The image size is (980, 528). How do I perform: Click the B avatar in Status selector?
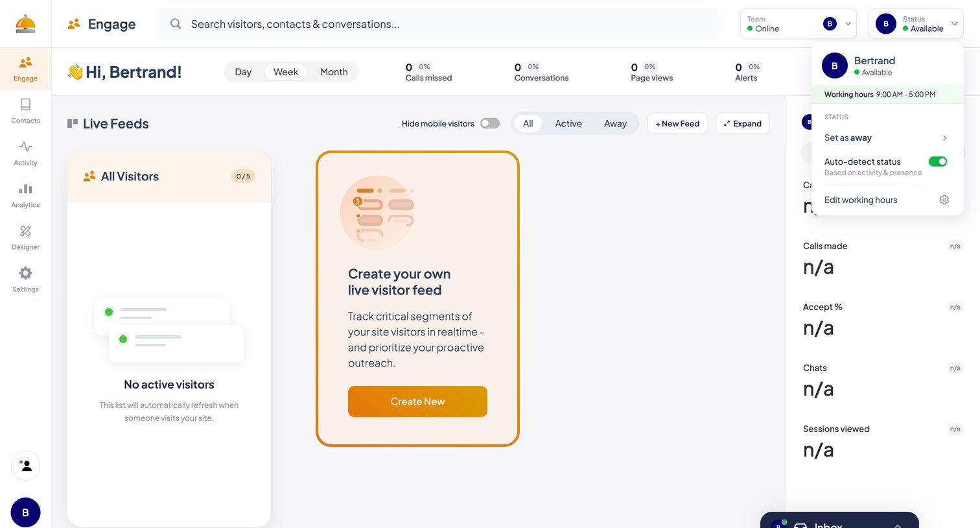885,24
